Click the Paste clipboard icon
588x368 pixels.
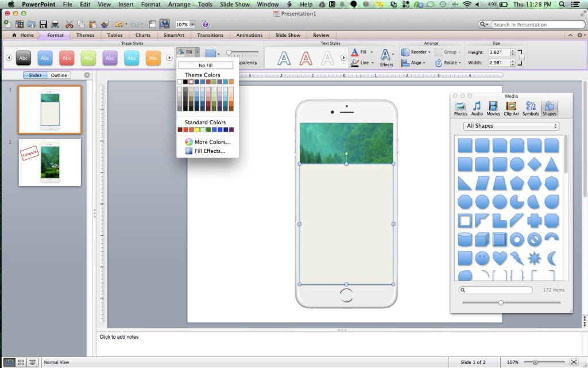92,24
